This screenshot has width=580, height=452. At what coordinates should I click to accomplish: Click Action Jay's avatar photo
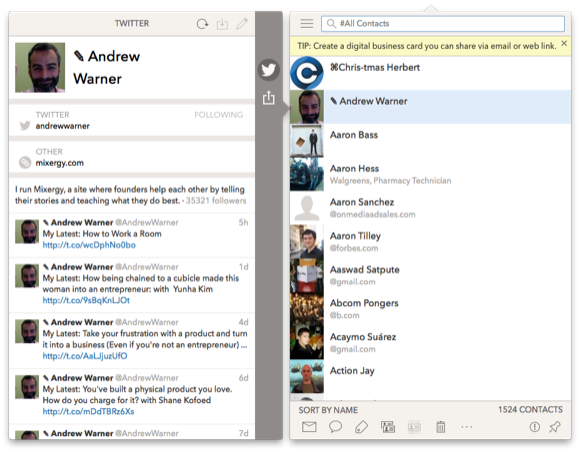click(x=307, y=376)
